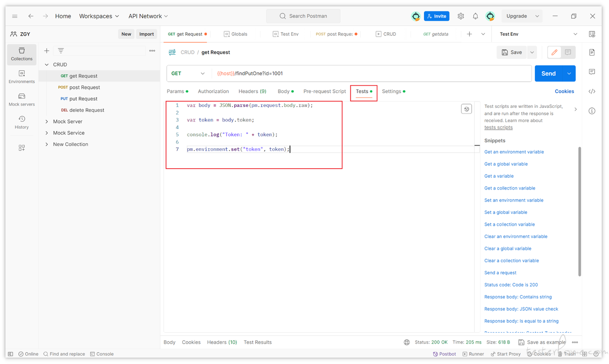Open Test Env environment selector
This screenshot has width=609, height=364.
coord(538,34)
